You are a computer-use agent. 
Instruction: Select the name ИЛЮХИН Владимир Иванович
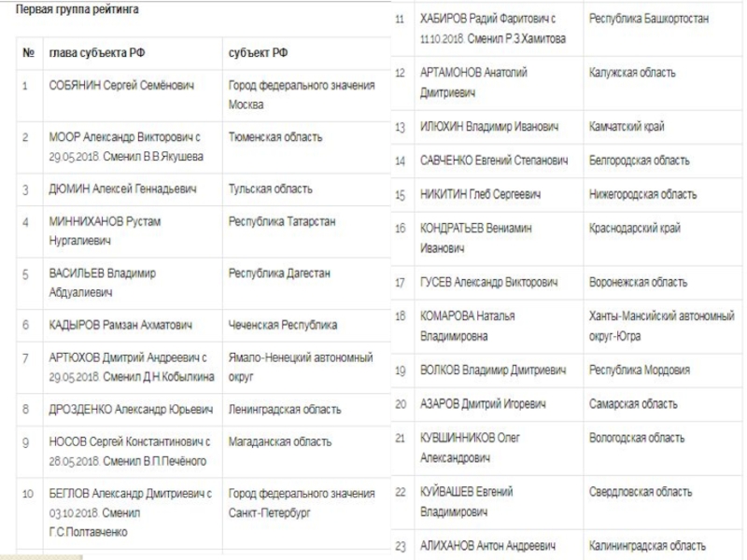489,126
